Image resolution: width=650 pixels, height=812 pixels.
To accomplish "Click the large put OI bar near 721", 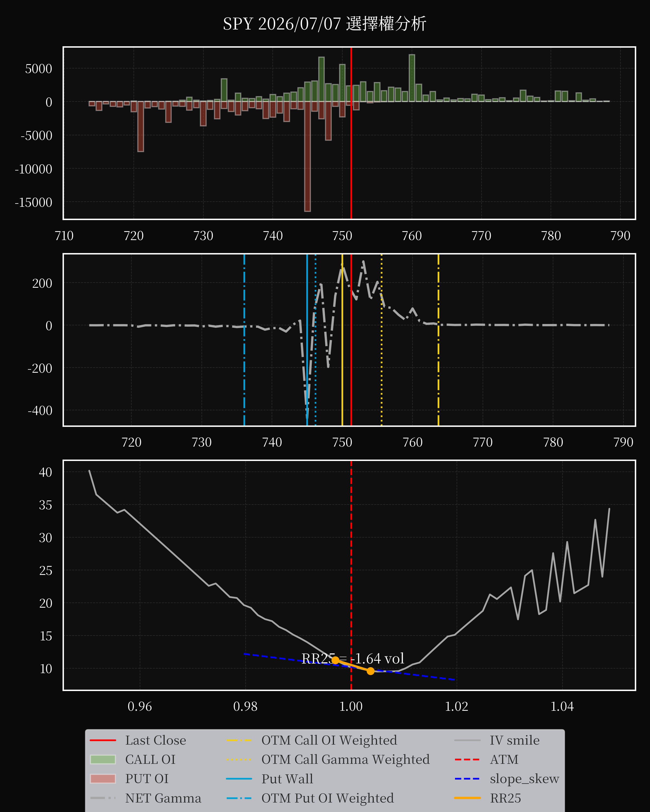I will click(x=141, y=127).
